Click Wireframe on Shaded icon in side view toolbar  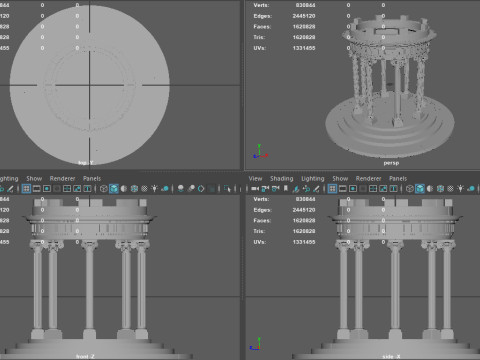coord(440,189)
